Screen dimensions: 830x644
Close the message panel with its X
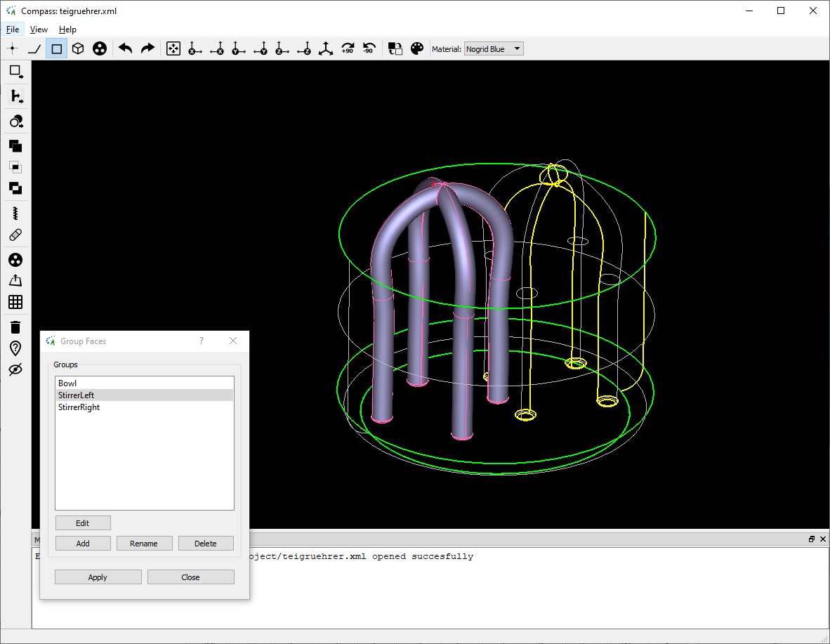coord(822,539)
